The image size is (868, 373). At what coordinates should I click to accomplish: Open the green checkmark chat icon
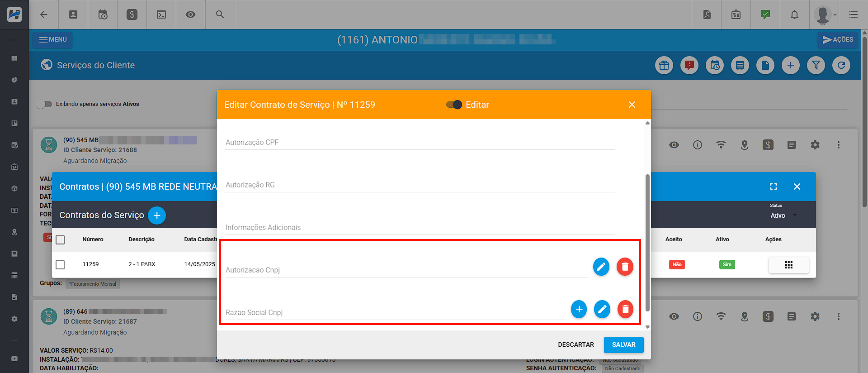(765, 14)
